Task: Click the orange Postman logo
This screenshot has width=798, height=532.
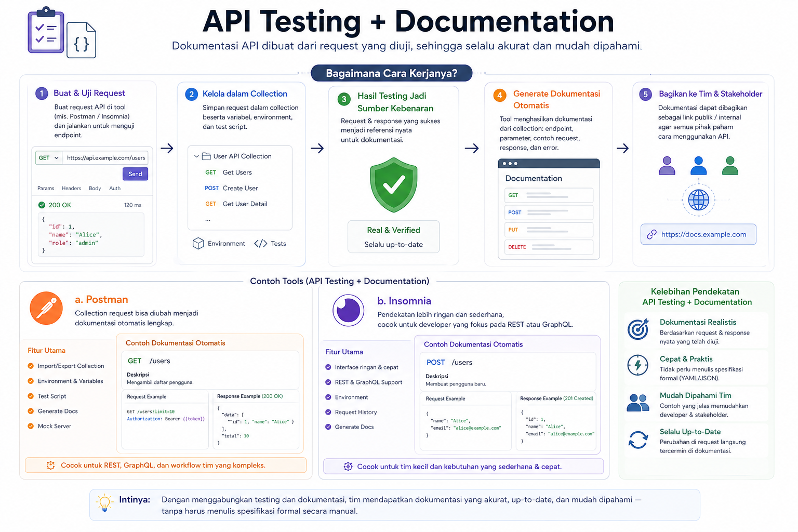Action: [x=46, y=308]
